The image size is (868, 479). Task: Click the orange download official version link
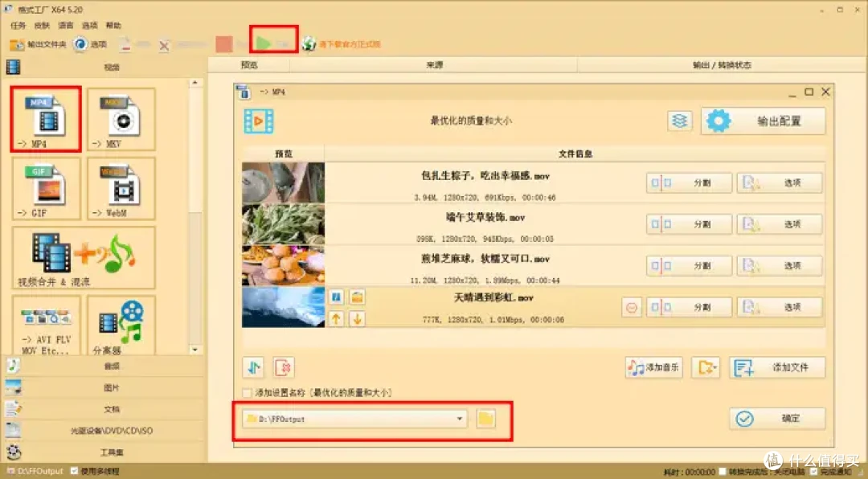[x=350, y=44]
